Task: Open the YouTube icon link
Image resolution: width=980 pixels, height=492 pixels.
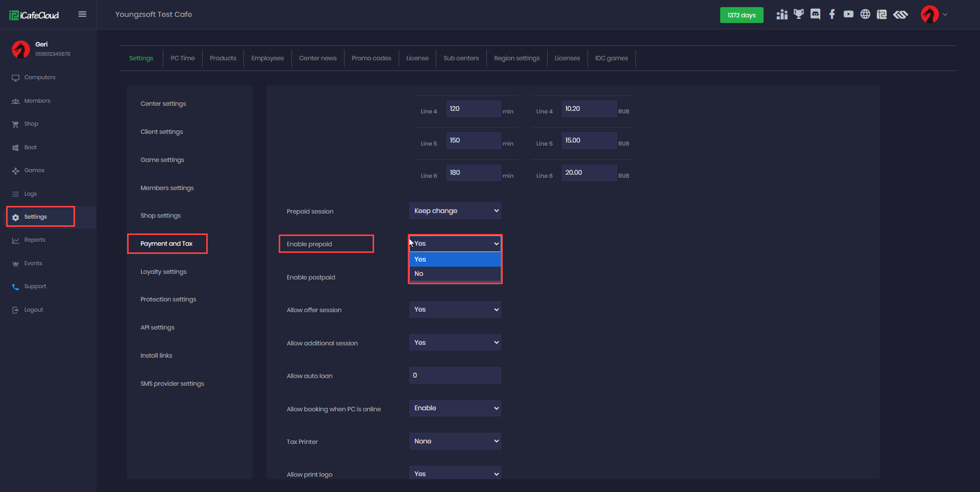Action: click(x=848, y=14)
